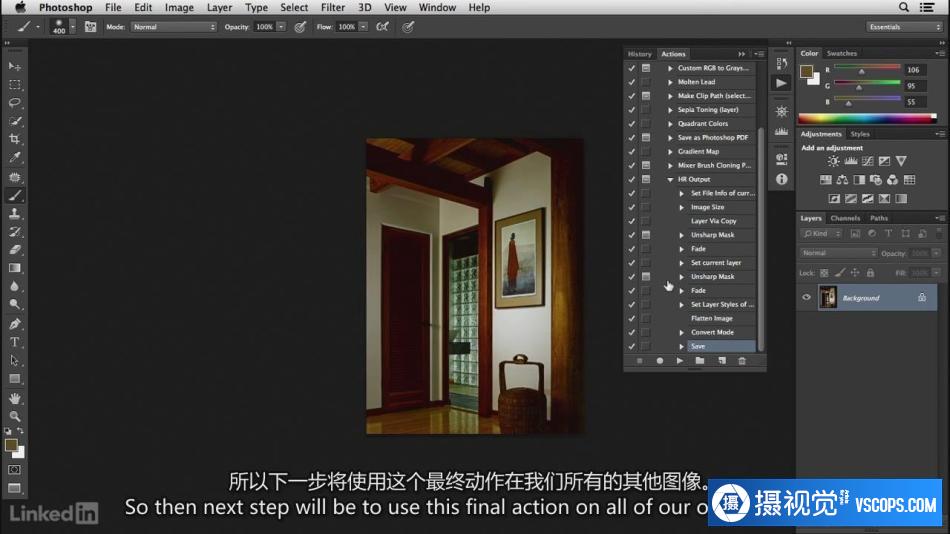Select the Lasso tool

15,103
